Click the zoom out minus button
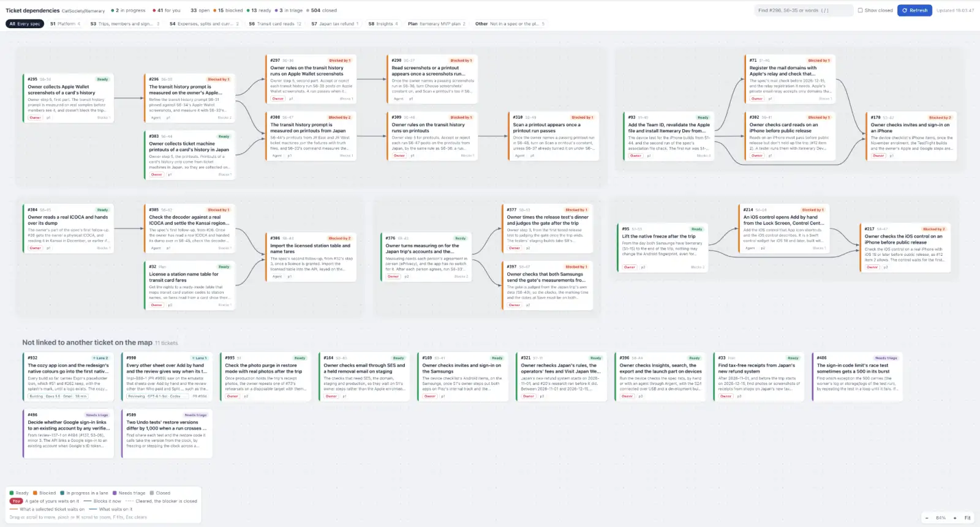Screen dimensions: 980x527 (927, 518)
